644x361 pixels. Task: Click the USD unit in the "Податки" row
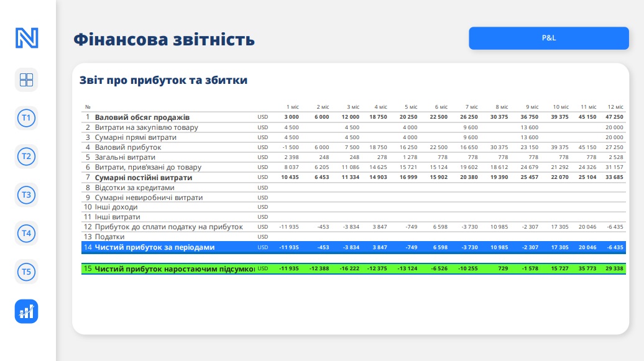point(263,237)
